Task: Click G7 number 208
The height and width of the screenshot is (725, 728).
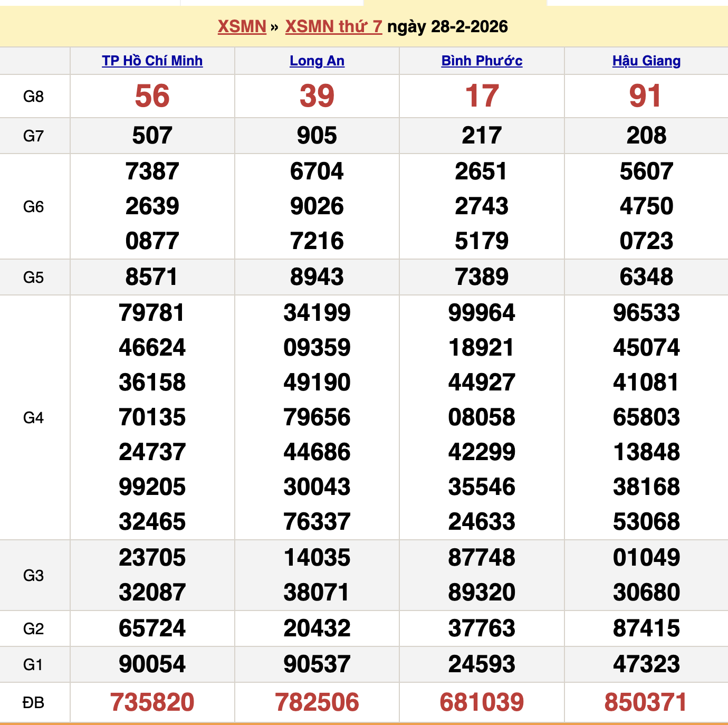Action: pos(646,135)
